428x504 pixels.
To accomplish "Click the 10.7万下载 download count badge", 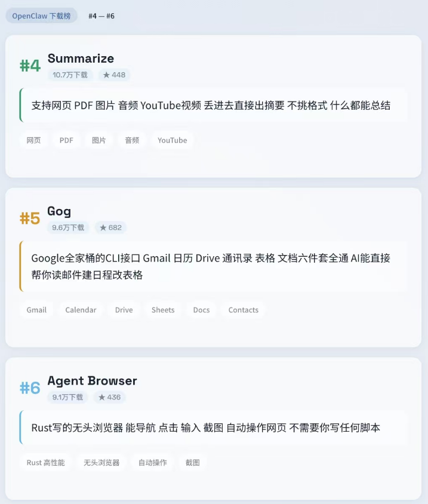I will (x=70, y=75).
